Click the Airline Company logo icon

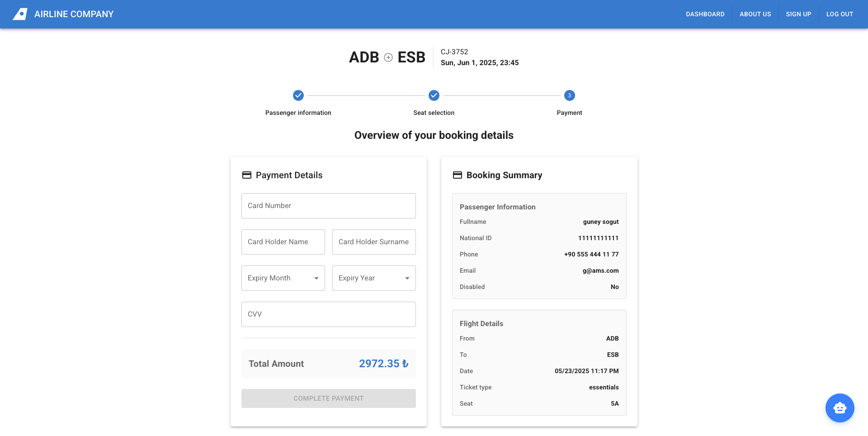20,14
